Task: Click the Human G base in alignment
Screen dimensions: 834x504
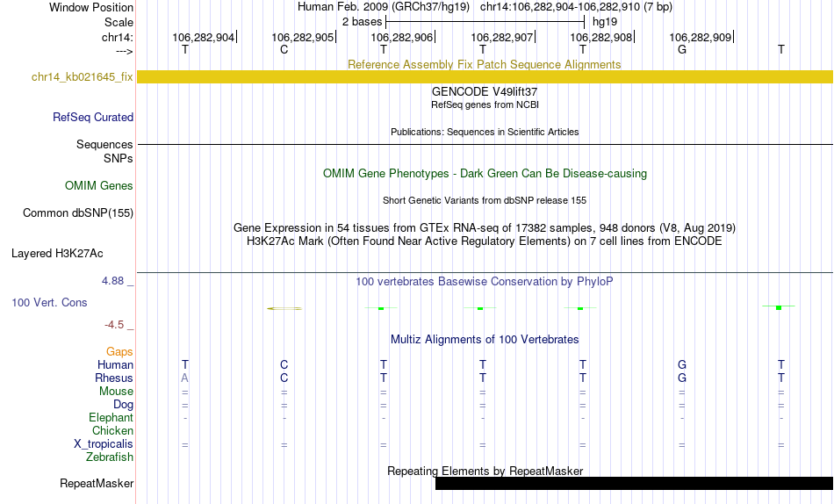Action: pyautogui.click(x=682, y=364)
